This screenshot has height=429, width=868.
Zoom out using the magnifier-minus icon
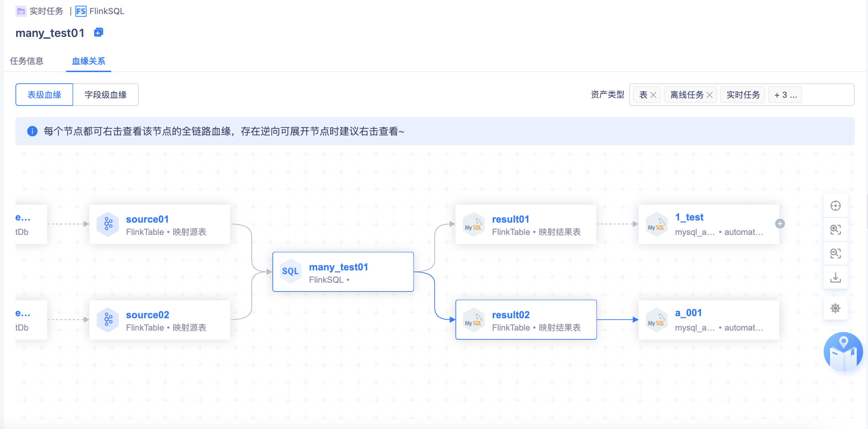[x=835, y=254]
